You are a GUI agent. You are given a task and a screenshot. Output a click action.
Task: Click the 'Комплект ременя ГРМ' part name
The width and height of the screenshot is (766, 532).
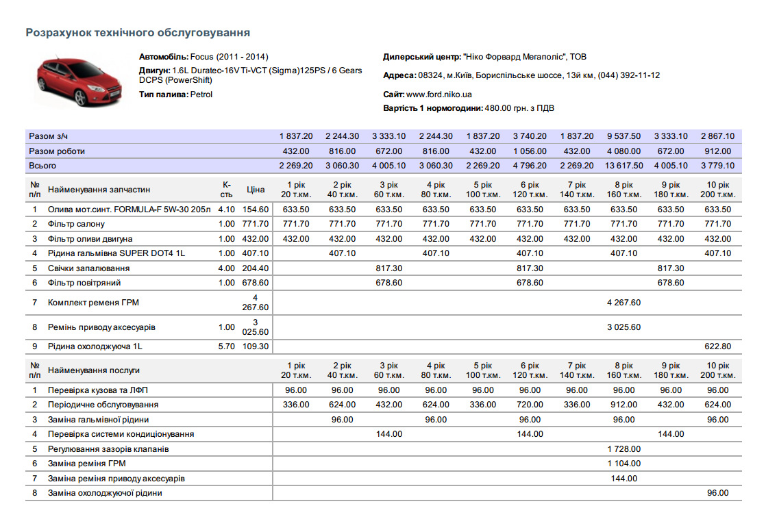[93, 303]
